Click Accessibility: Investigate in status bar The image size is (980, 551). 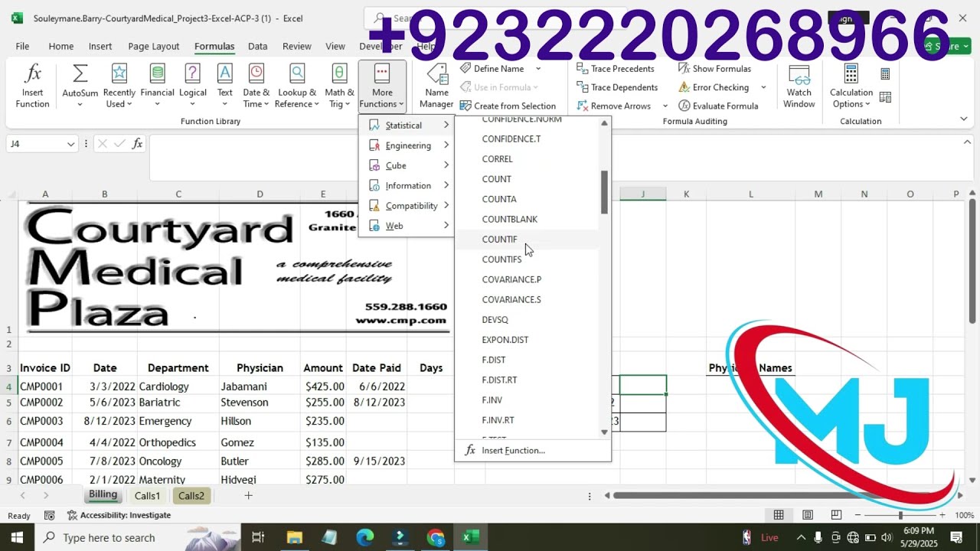pyautogui.click(x=119, y=515)
